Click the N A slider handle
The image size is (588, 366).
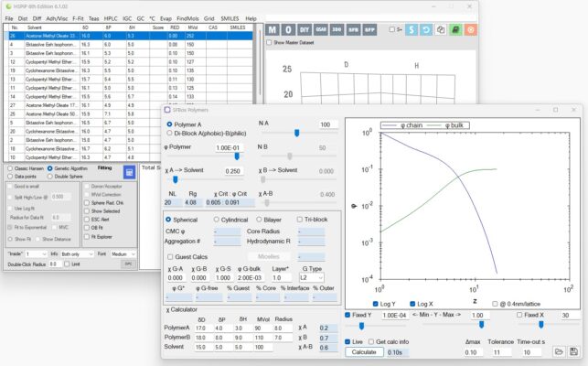pyautogui.click(x=296, y=133)
